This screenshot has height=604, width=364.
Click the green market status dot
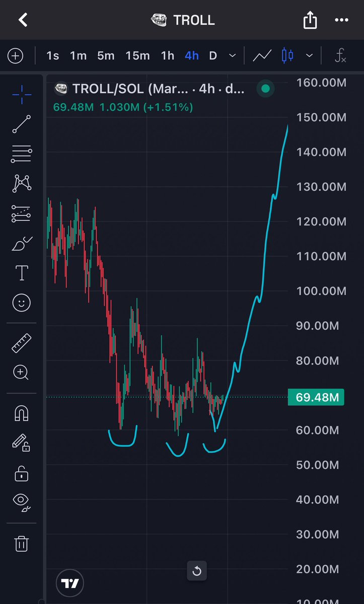tap(265, 89)
